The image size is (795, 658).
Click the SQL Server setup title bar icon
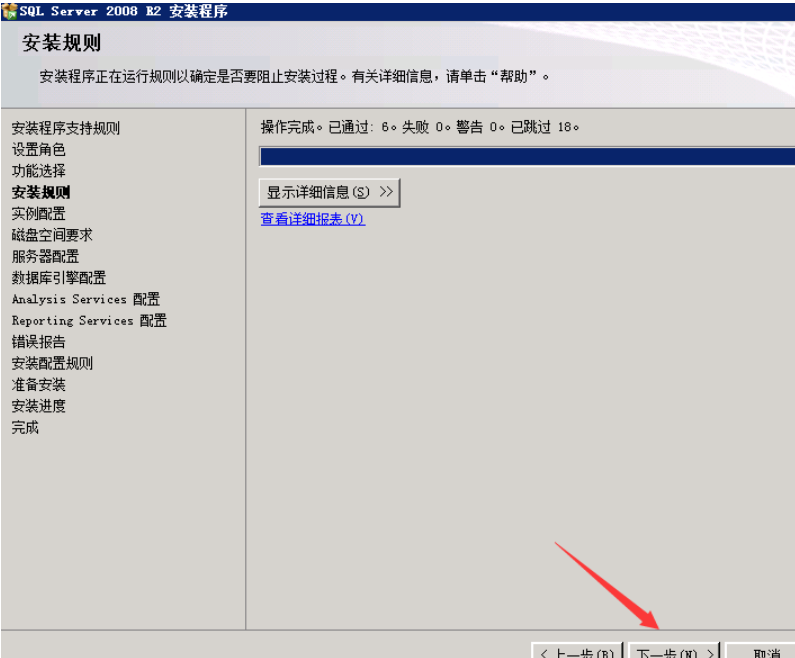[9, 11]
